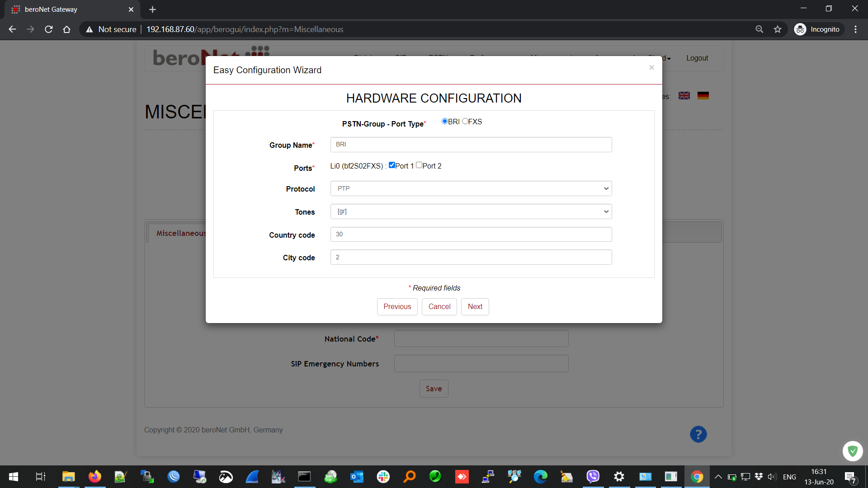Open the Miscellaneous tab
The image size is (868, 488).
[181, 233]
